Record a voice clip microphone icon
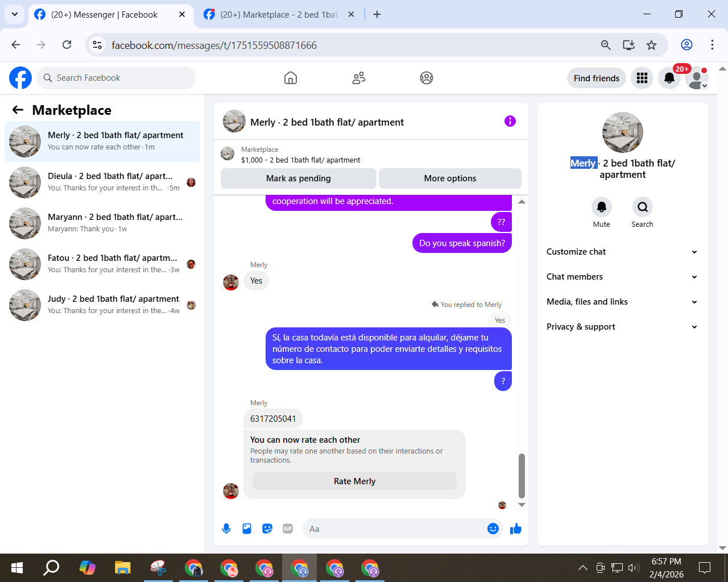 226,529
